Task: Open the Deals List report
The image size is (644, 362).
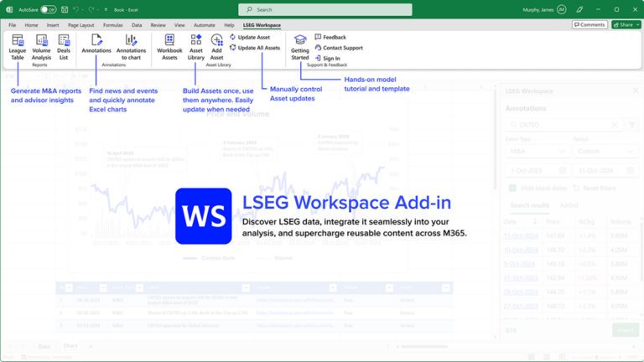Action: (x=64, y=47)
